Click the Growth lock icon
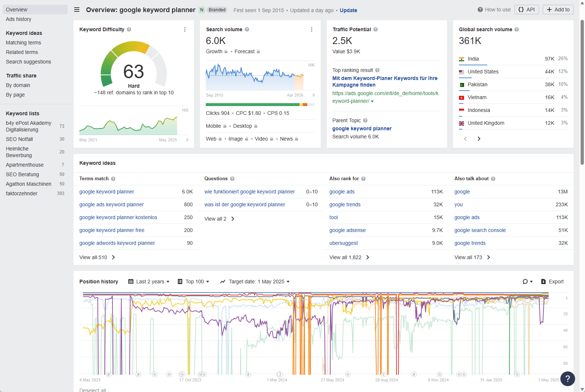585x392 pixels. [226, 52]
